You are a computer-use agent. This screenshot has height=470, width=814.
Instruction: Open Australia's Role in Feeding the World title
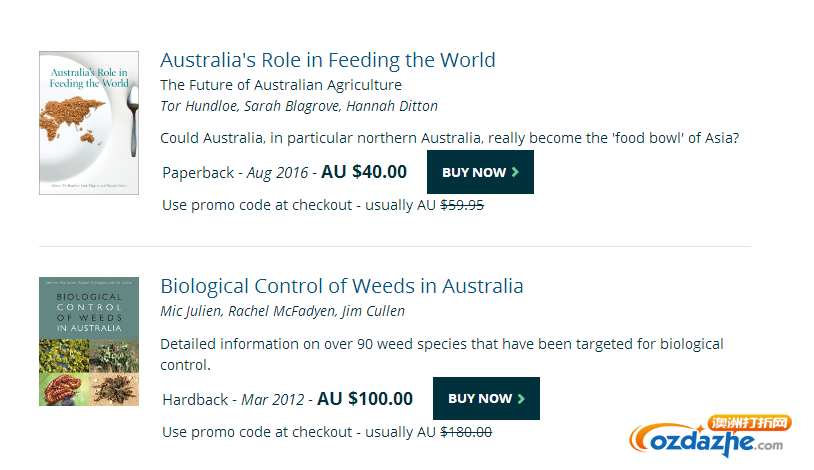[x=328, y=60]
